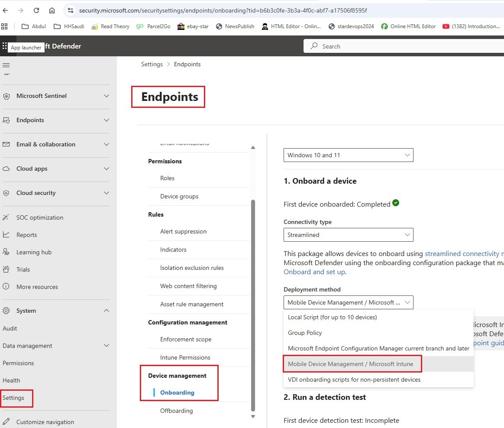Open Intune Permissions setting

(x=185, y=357)
